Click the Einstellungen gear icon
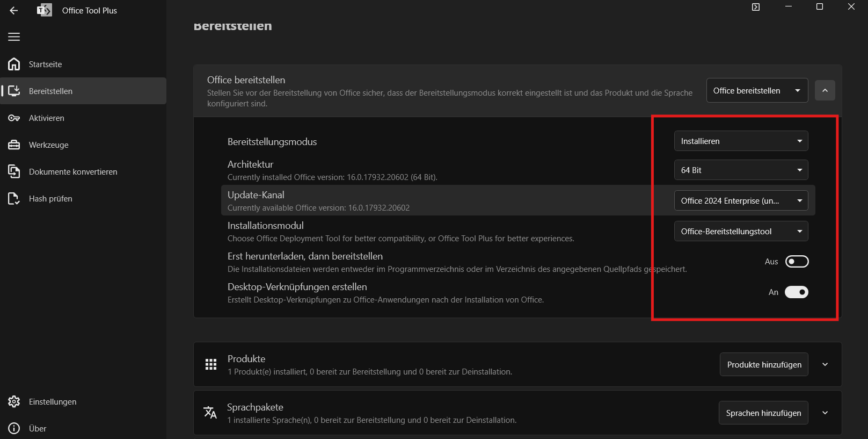Screen dimensions: 868x439 pos(14,401)
